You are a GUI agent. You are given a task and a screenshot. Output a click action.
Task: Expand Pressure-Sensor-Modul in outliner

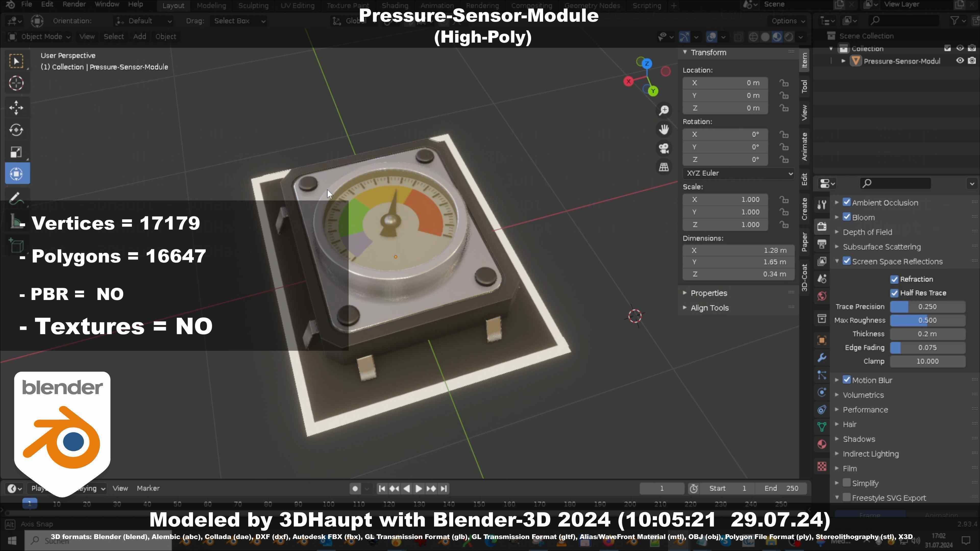843,61
